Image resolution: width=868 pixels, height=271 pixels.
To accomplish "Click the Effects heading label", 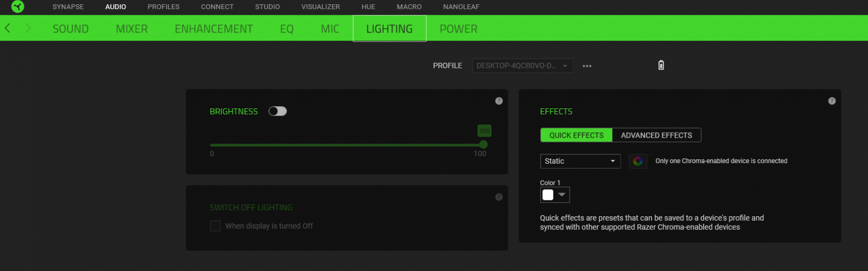I will point(556,111).
